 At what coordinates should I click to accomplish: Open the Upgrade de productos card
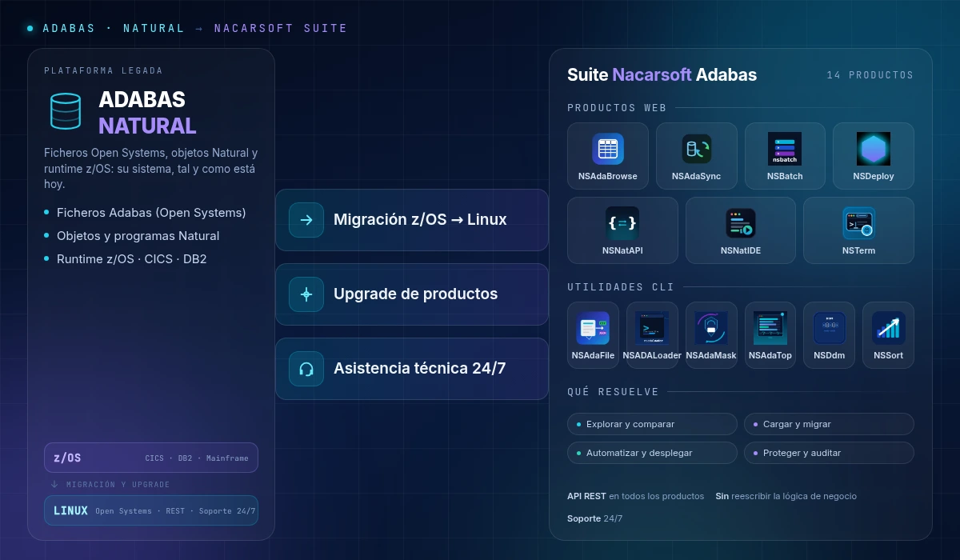pos(412,294)
